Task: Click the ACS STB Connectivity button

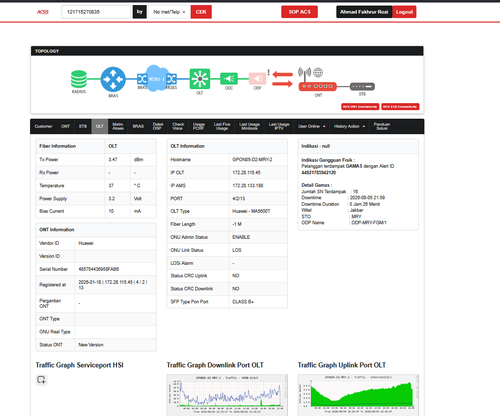Action: pyautogui.click(x=400, y=107)
